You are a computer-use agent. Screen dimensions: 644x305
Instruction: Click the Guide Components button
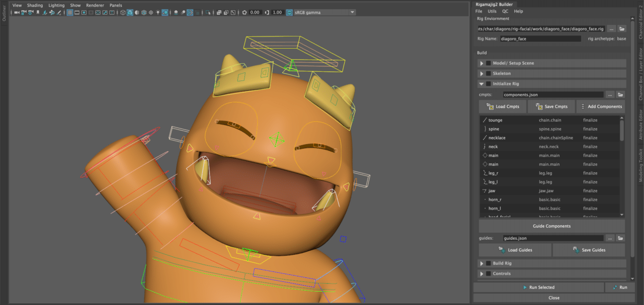click(551, 226)
